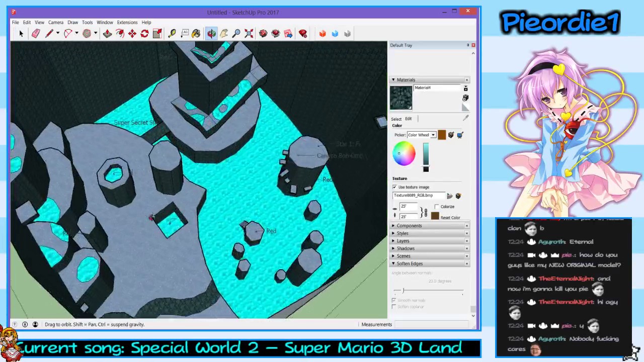Image resolution: width=644 pixels, height=362 pixels.
Task: Pick the material eyedropper sampler
Action: [465, 118]
